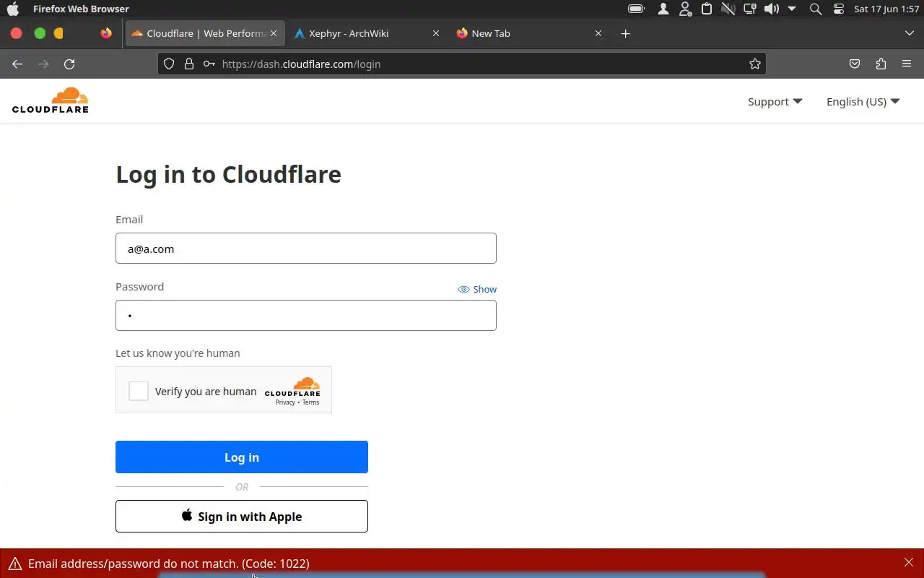Check the Verify you are human checkbox
Viewport: 924px width, 578px height.
pyautogui.click(x=139, y=391)
